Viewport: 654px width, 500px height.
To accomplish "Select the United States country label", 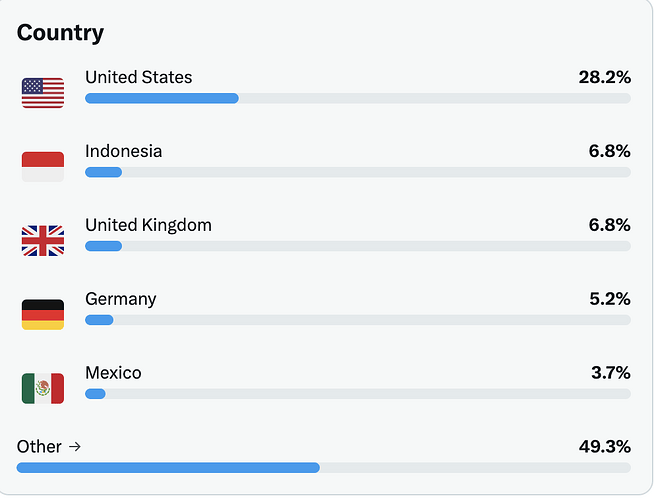I will (x=138, y=77).
